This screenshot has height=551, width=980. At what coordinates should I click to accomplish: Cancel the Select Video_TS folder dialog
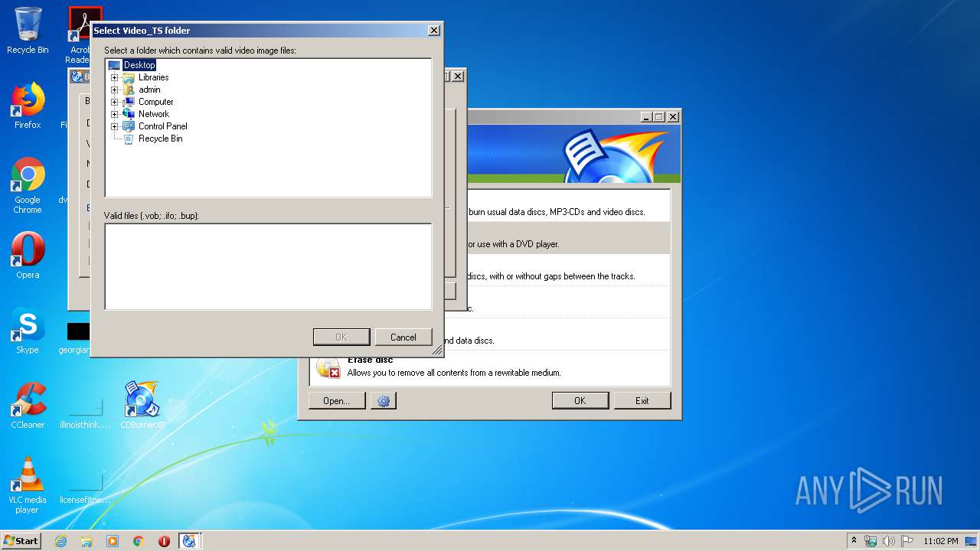tap(403, 337)
